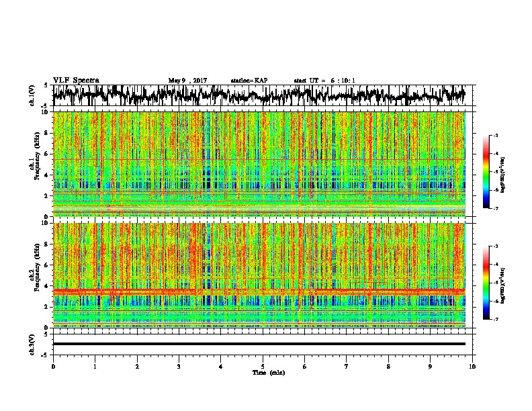Click the ch.2 color bar log(PSD) label
This screenshot has height=411, width=532.
(x=502, y=285)
